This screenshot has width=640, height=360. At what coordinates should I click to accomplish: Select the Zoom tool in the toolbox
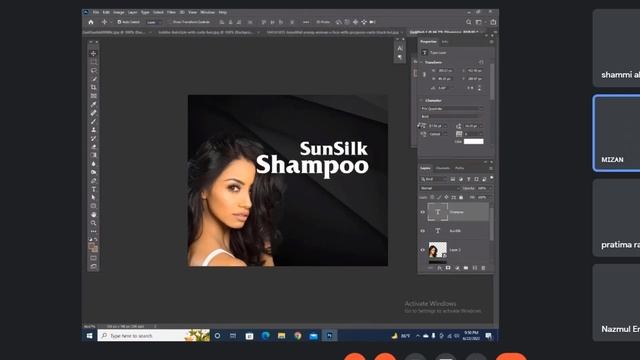point(93,223)
